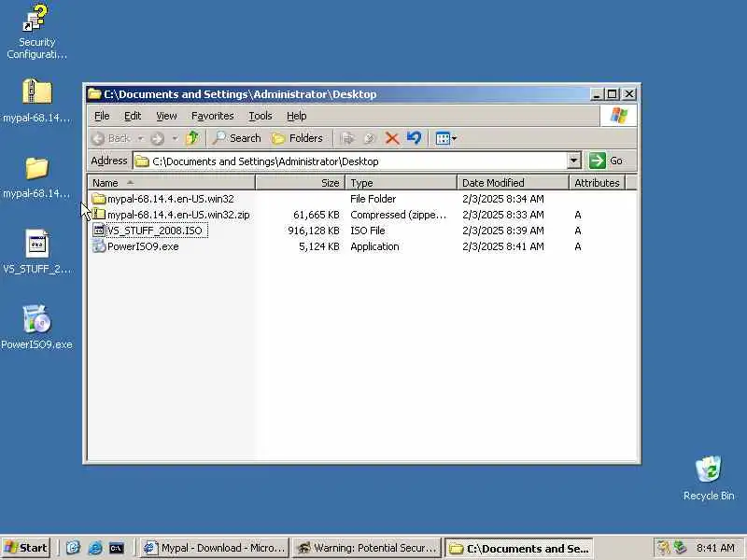Switch to Warning: Potential Security taskbar window

[367, 548]
